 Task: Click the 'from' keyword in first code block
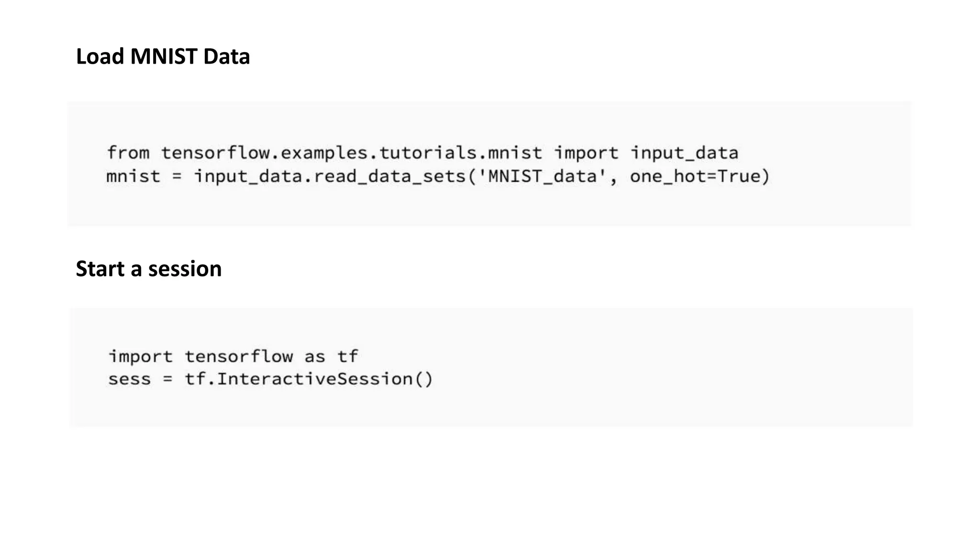[x=128, y=153]
